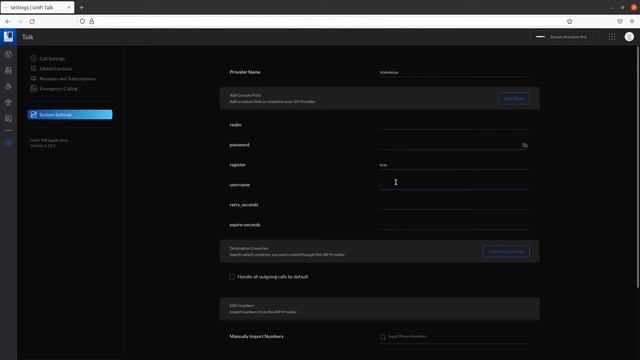
Task: Click the Input Phone Numbers search field
Action: click(455, 337)
